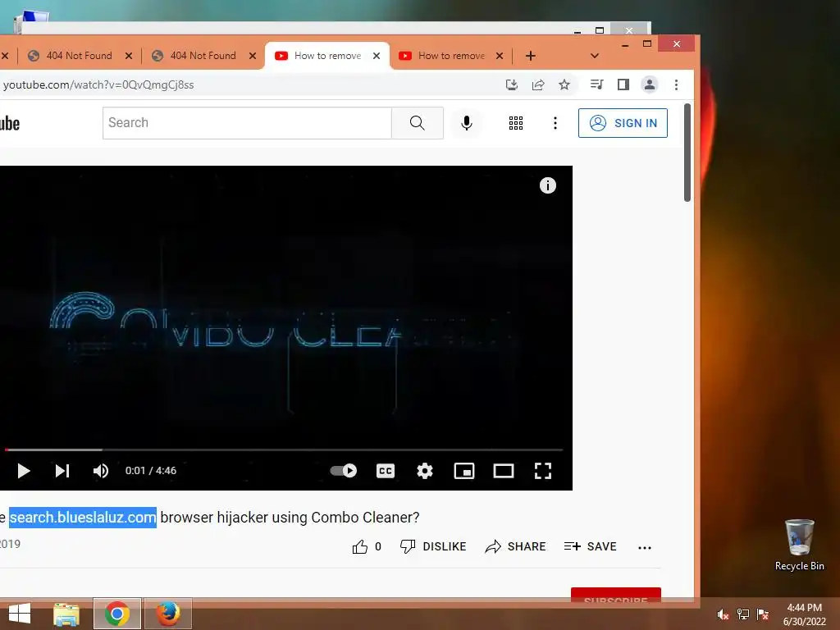Play the video
840x630 pixels.
pos(23,471)
